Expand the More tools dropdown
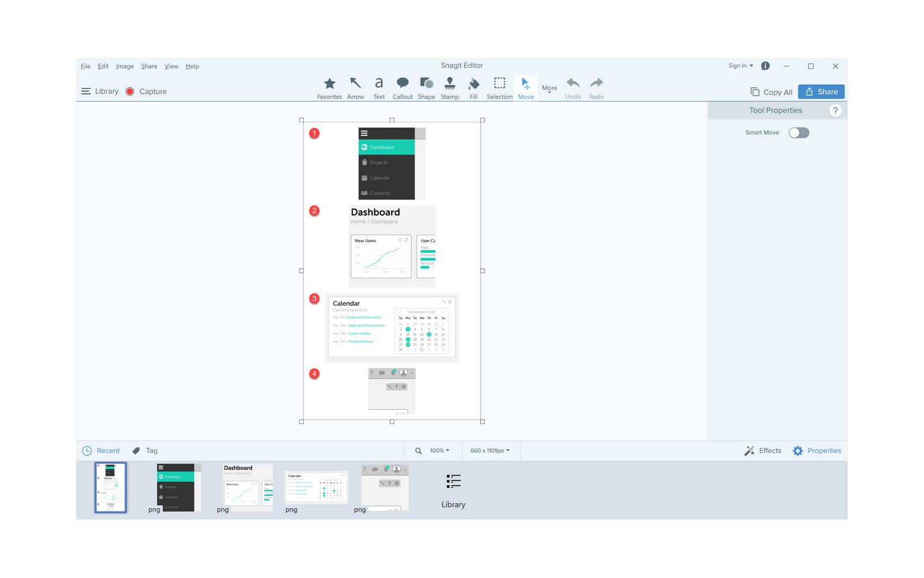The height and width of the screenshot is (578, 924). [549, 89]
